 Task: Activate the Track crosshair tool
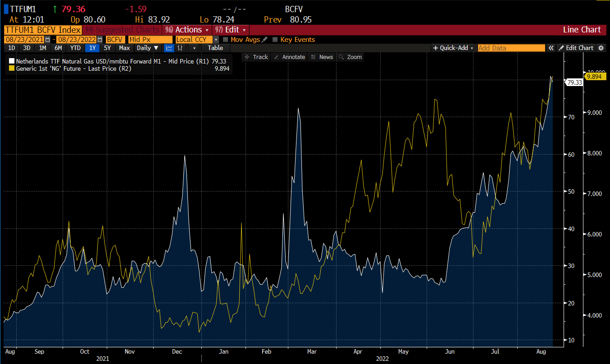click(x=256, y=57)
